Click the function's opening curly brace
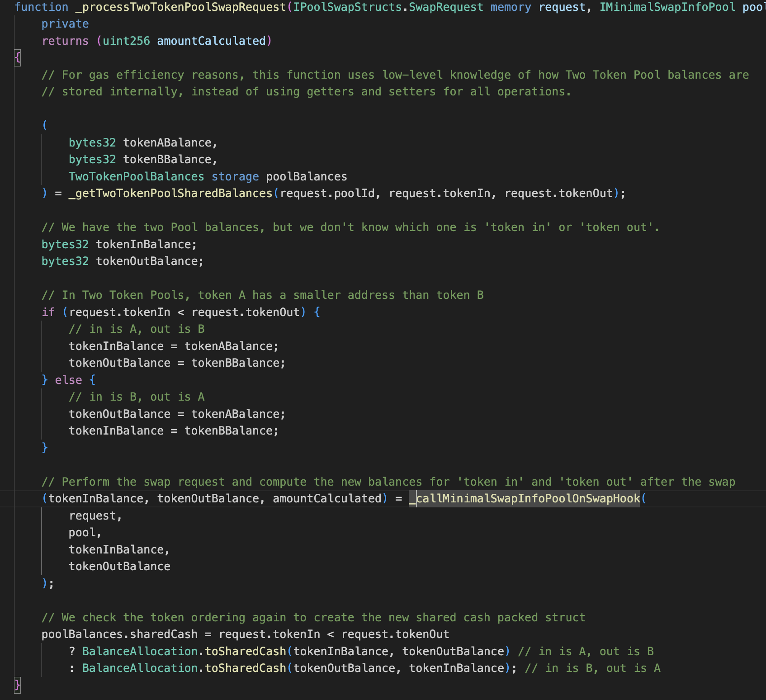 [17, 58]
